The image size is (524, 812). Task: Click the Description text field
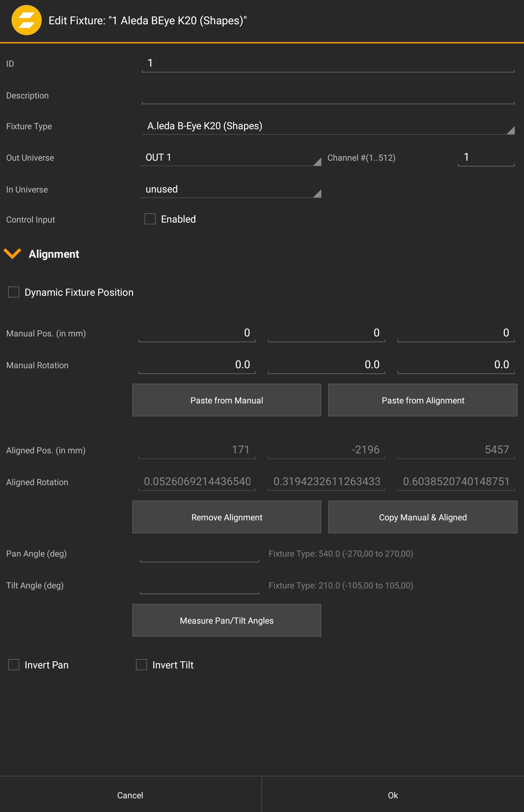tap(328, 95)
